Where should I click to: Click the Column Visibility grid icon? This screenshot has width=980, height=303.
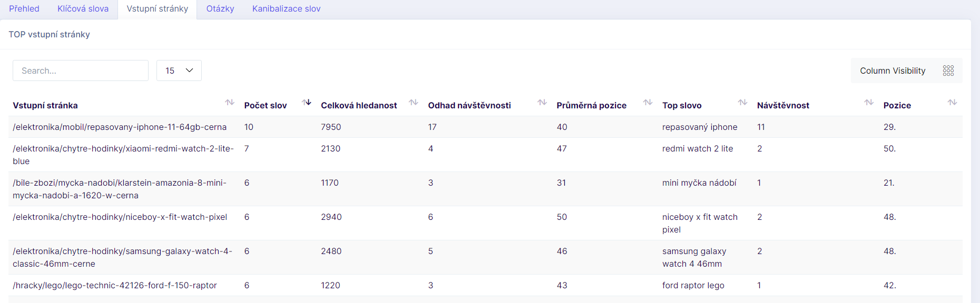[x=948, y=70]
